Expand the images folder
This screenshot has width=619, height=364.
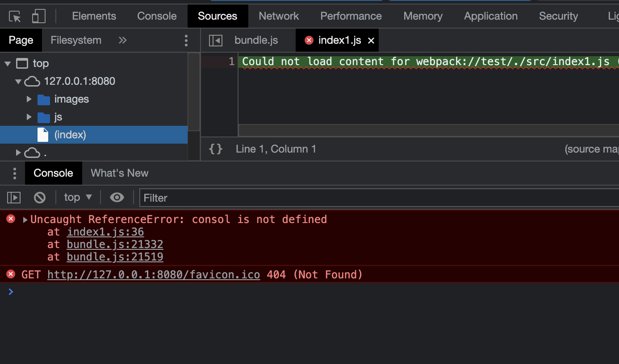(x=29, y=99)
